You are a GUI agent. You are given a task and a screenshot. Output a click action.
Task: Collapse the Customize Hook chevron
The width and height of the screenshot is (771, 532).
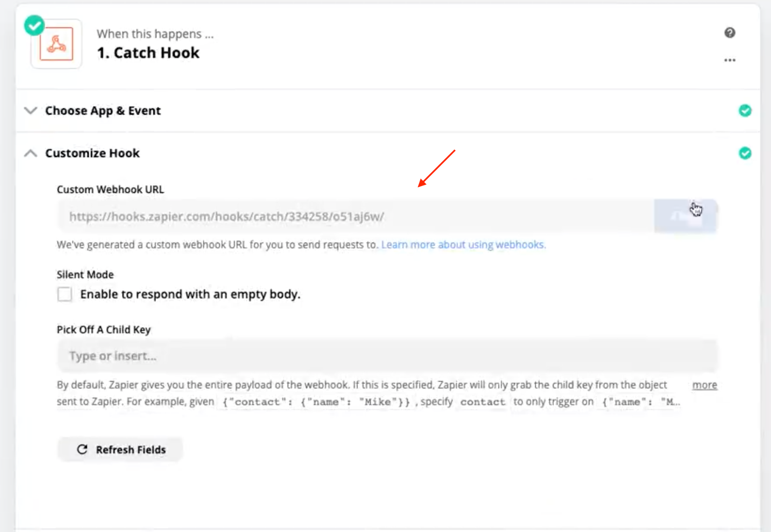(30, 153)
